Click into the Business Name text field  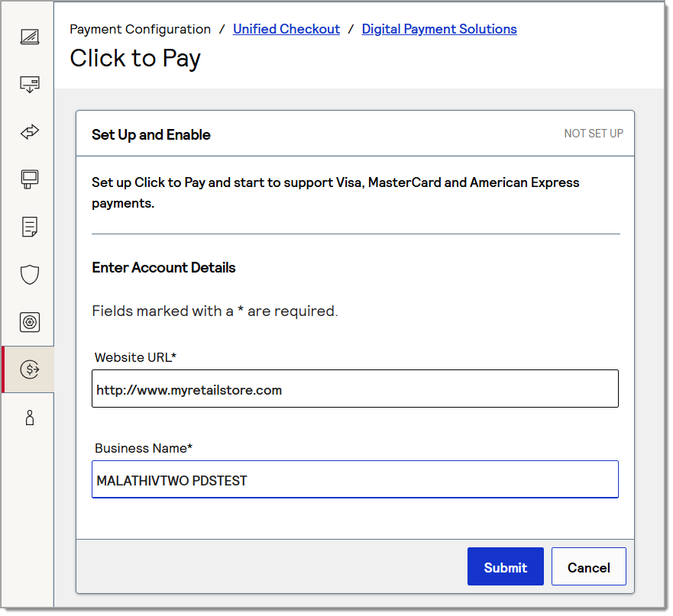(x=354, y=480)
